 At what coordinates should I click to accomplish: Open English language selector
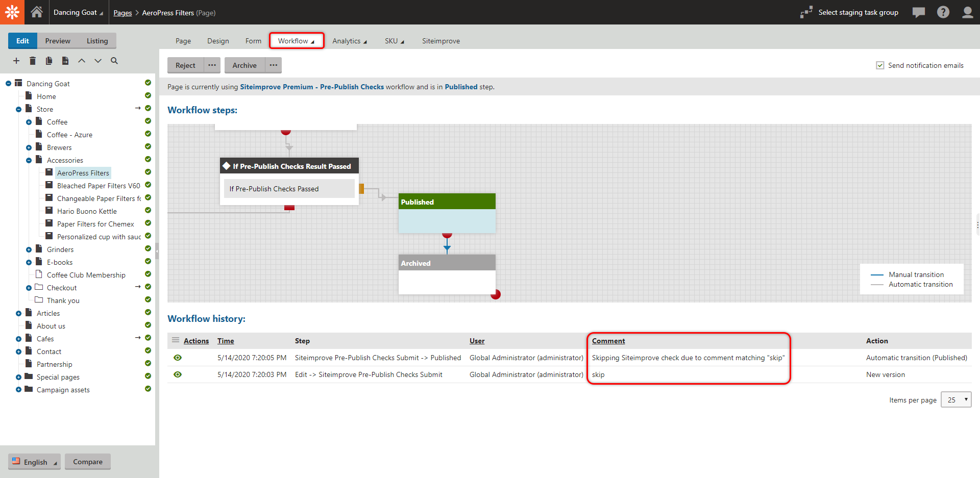(35, 462)
